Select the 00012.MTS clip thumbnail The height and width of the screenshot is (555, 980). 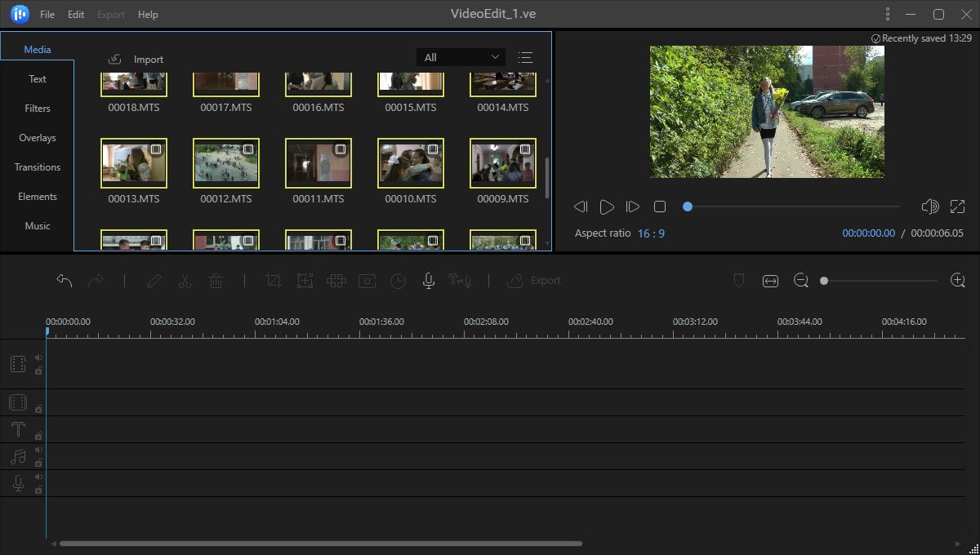click(x=226, y=163)
